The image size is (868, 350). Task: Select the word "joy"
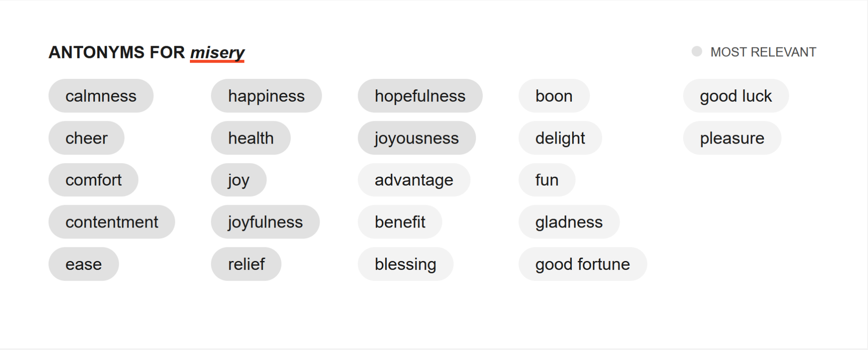click(x=239, y=180)
